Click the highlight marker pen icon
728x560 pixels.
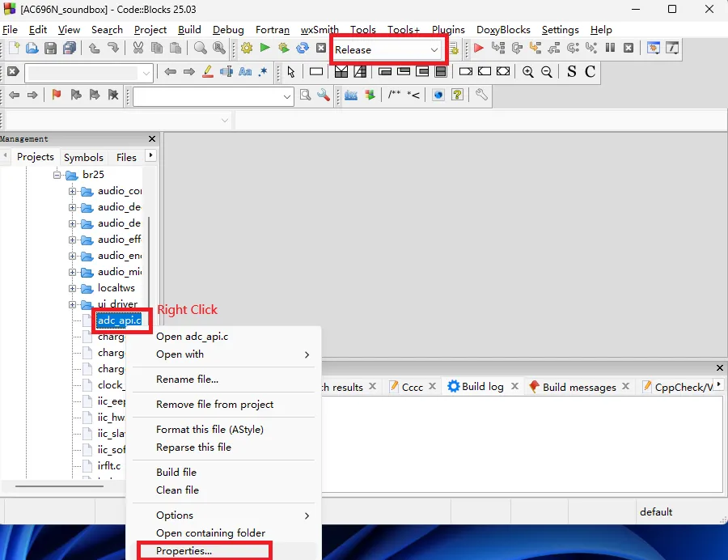tap(208, 71)
